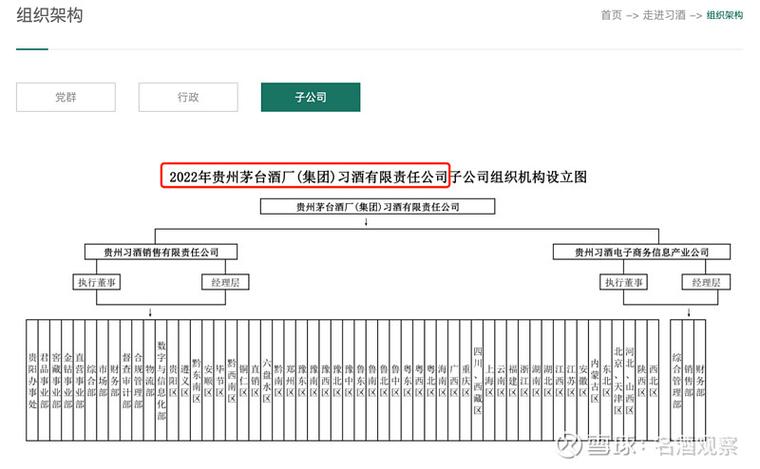
Task: Click the 金钻事业部 column
Action: [x=68, y=380]
